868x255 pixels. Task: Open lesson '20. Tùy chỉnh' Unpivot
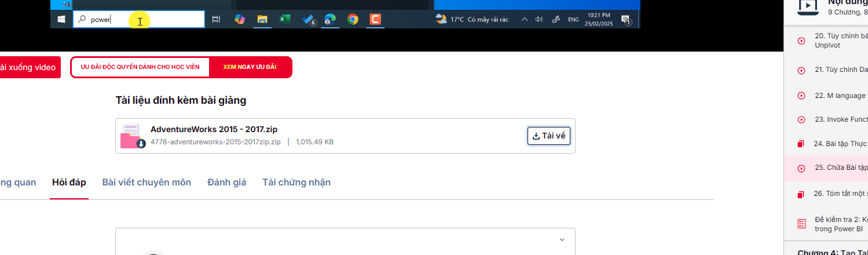tap(826, 40)
